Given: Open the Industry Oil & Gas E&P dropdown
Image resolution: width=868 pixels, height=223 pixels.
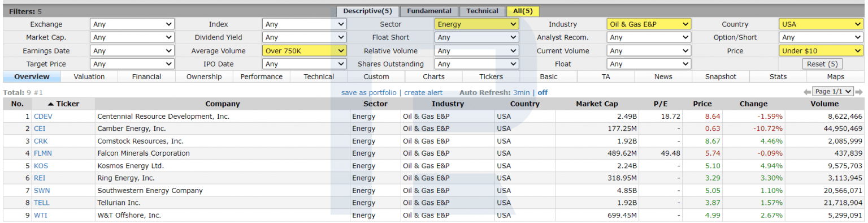Looking at the screenshot, I should coord(649,24).
